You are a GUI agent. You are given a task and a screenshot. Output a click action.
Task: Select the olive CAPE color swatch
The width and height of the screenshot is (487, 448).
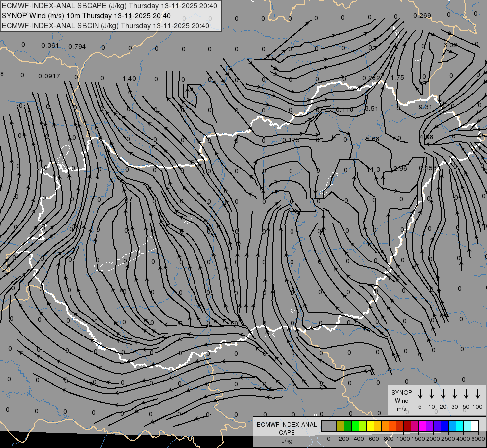[x=340, y=426]
